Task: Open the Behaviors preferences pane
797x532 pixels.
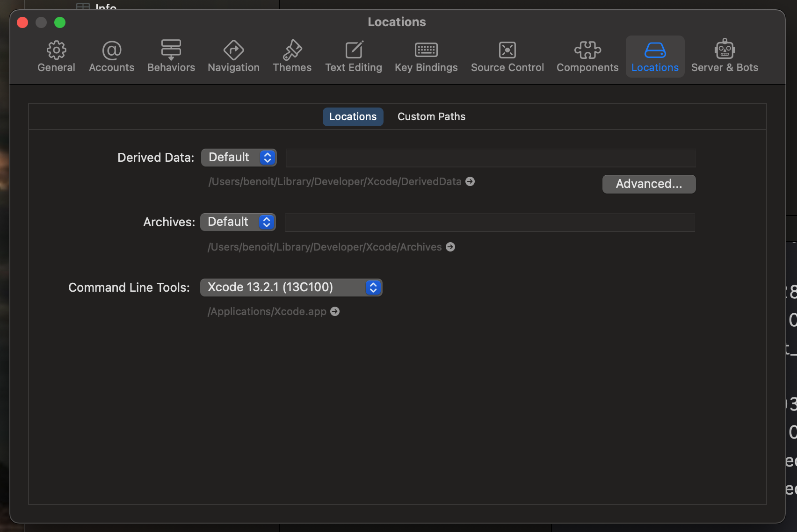Action: pyautogui.click(x=171, y=56)
